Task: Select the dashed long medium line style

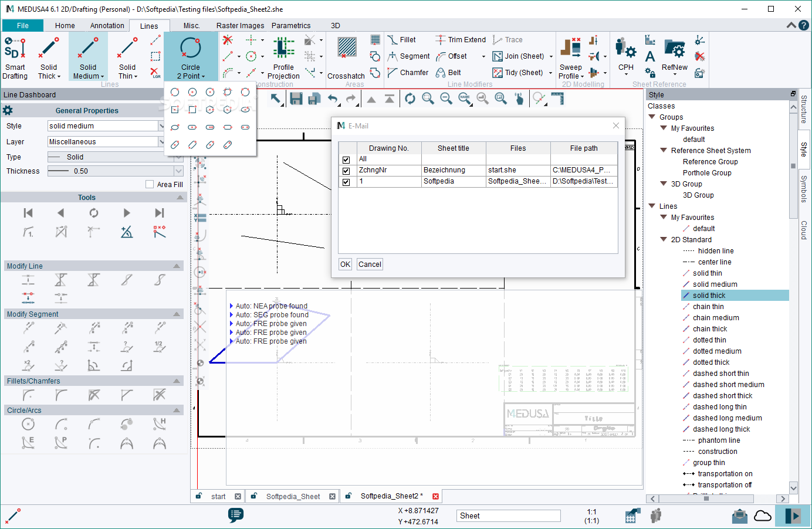Action: [727, 418]
